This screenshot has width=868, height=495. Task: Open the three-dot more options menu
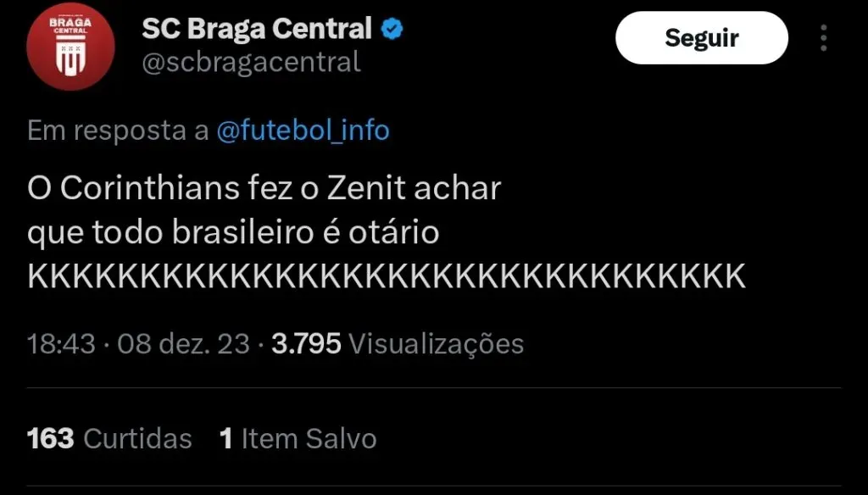823,38
